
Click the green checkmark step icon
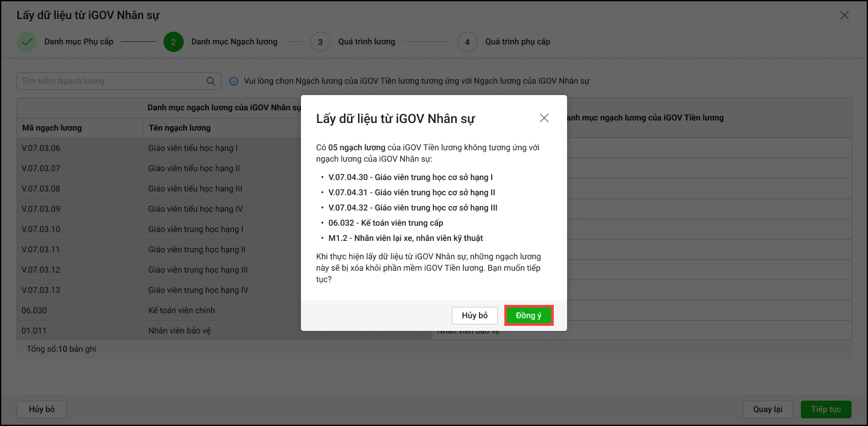27,42
